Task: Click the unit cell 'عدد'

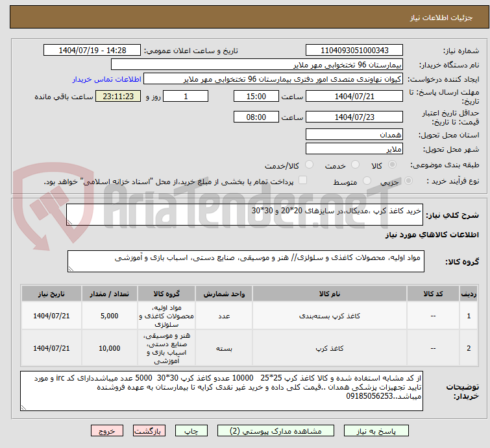Action: [x=224, y=316]
